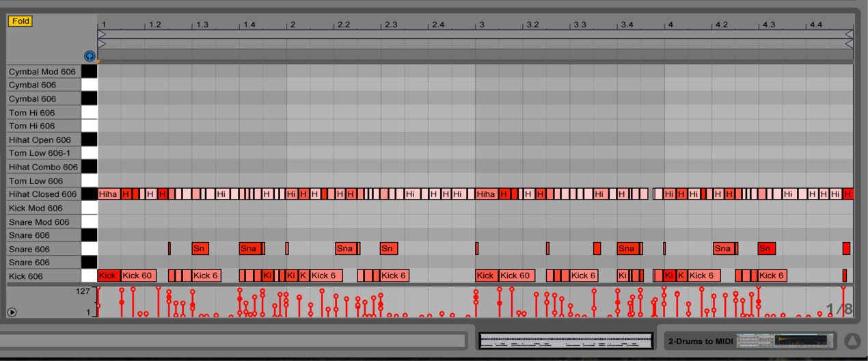This screenshot has width=868, height=361.
Task: Select the 'Kick 6' note at beat 2.3
Action: 395,276
